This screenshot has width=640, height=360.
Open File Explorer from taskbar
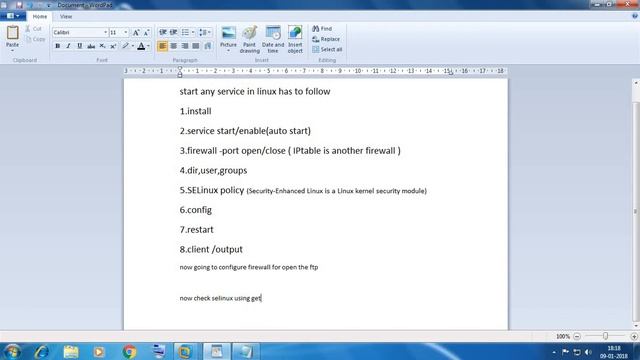(71, 351)
